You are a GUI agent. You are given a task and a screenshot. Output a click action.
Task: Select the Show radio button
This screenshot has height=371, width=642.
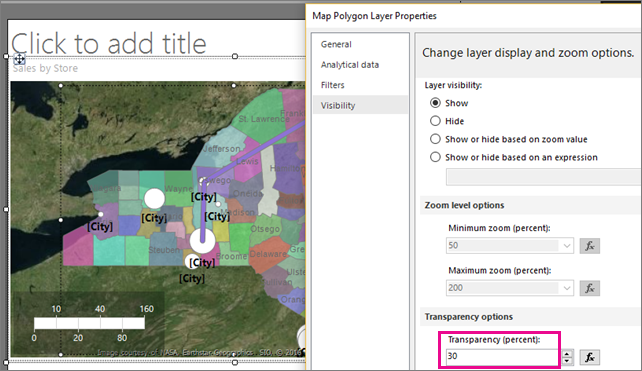(435, 103)
